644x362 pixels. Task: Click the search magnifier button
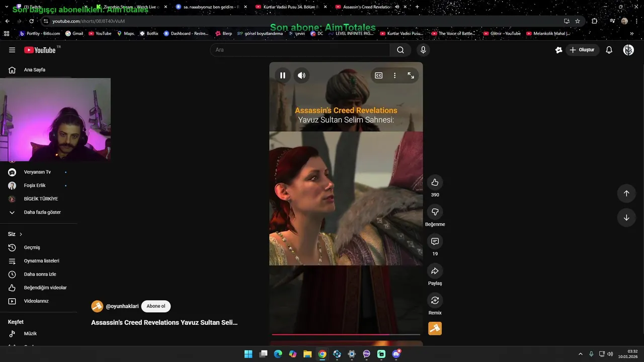tap(400, 50)
